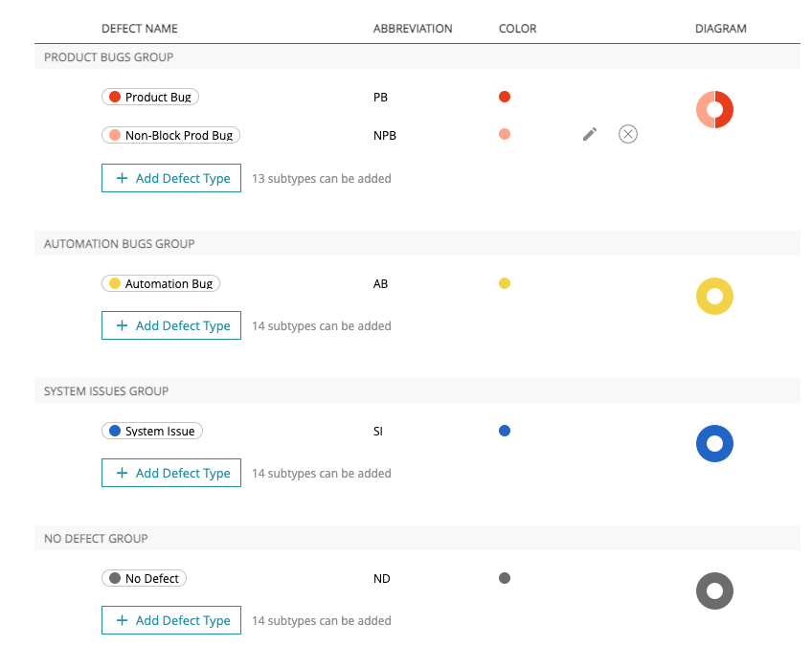Screen dimensions: 812x668
Task: Click Add Defect Type under No Defect group
Action: click(170, 620)
